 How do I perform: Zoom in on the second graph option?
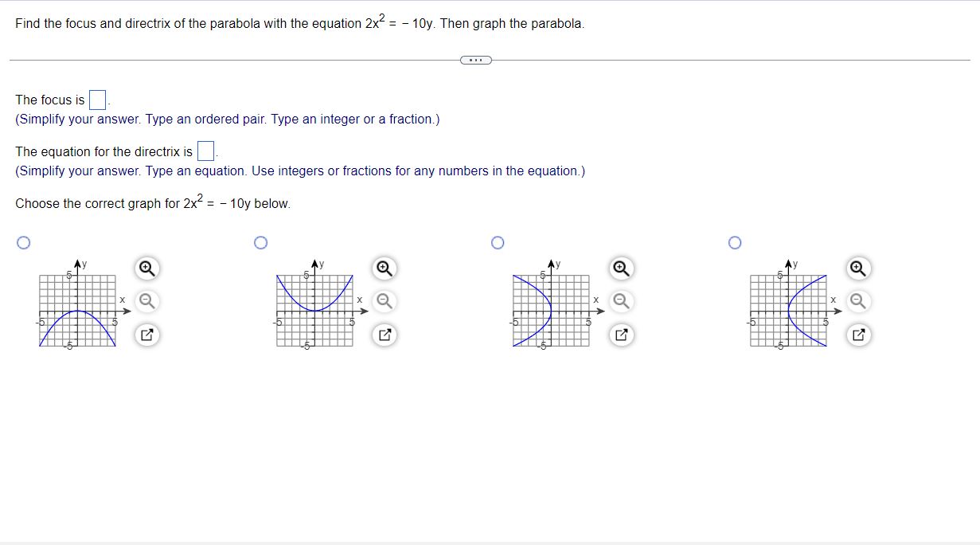[383, 269]
